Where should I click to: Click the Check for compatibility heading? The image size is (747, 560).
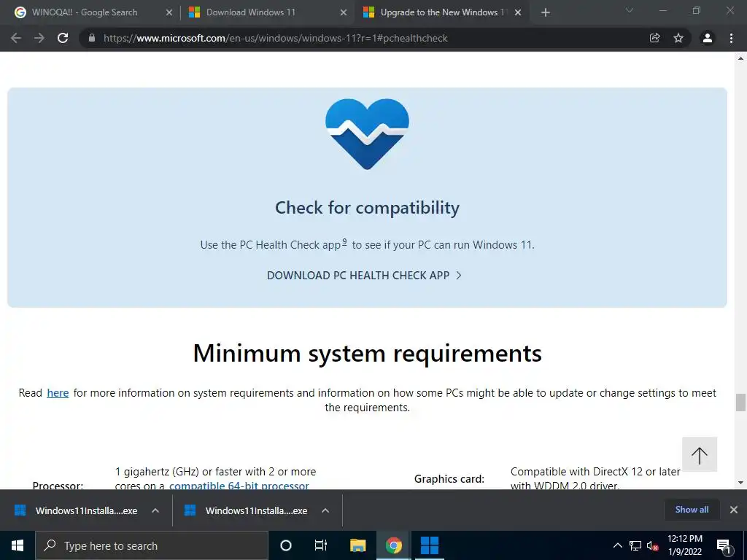[368, 208]
